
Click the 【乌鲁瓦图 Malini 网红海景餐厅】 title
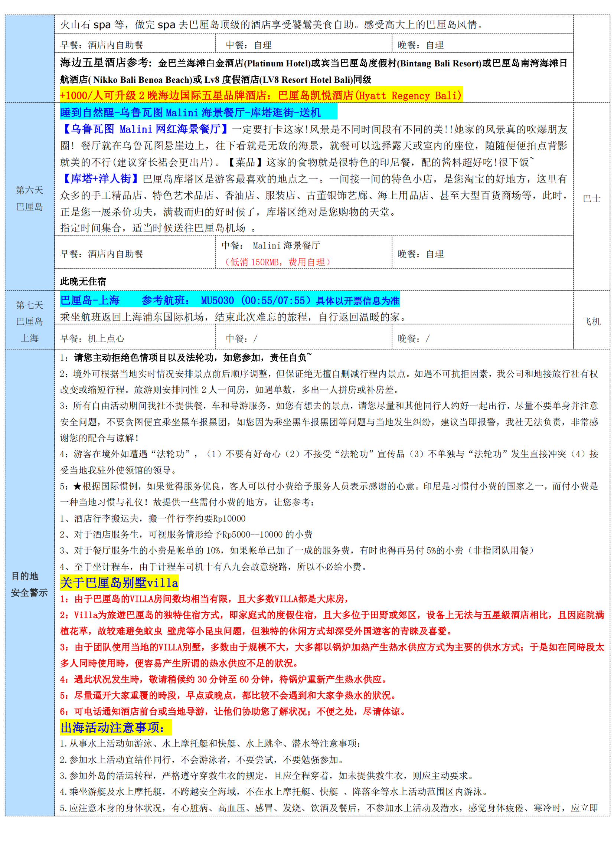(145, 129)
